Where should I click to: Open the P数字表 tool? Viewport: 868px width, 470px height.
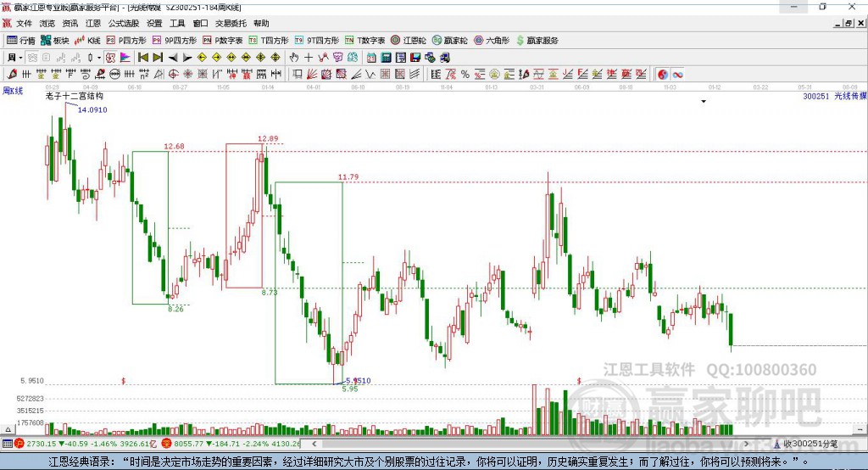pyautogui.click(x=223, y=41)
